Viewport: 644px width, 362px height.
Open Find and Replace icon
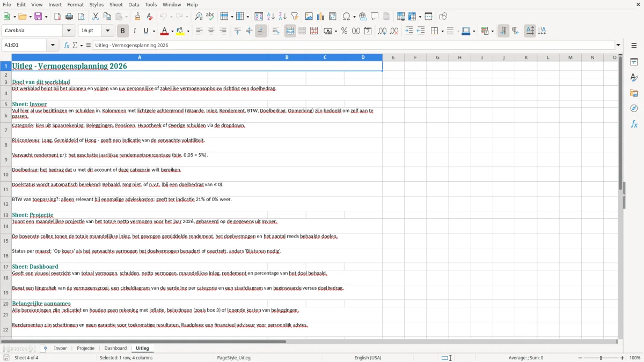click(x=199, y=17)
